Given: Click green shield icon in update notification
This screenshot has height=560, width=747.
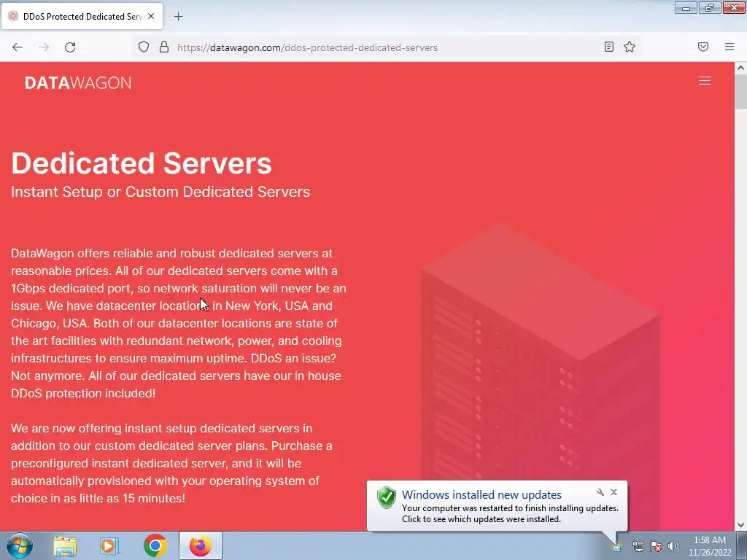Looking at the screenshot, I should point(387,498).
